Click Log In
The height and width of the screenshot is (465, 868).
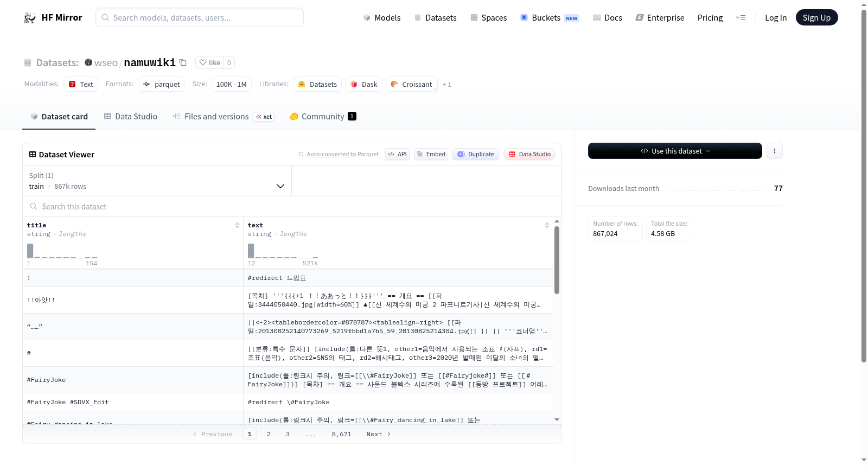pos(776,18)
